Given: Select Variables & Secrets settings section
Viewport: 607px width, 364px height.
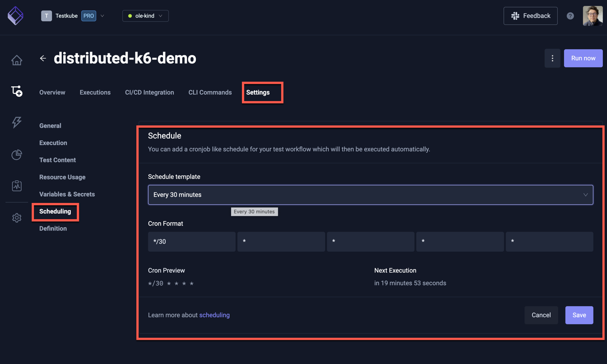Looking at the screenshot, I should [x=67, y=194].
